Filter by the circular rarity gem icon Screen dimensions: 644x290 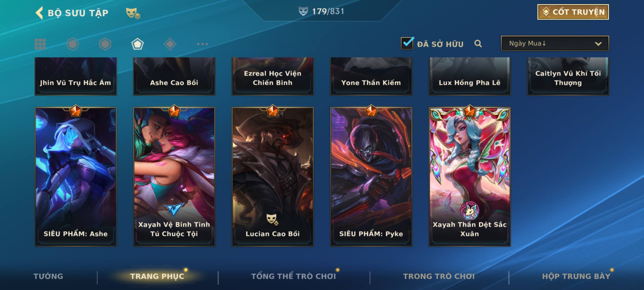point(73,44)
